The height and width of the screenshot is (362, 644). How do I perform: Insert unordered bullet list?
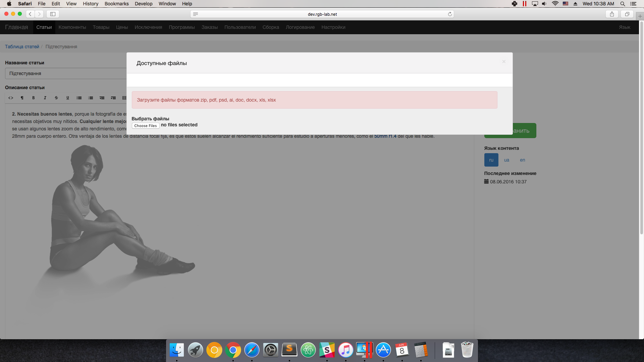79,98
